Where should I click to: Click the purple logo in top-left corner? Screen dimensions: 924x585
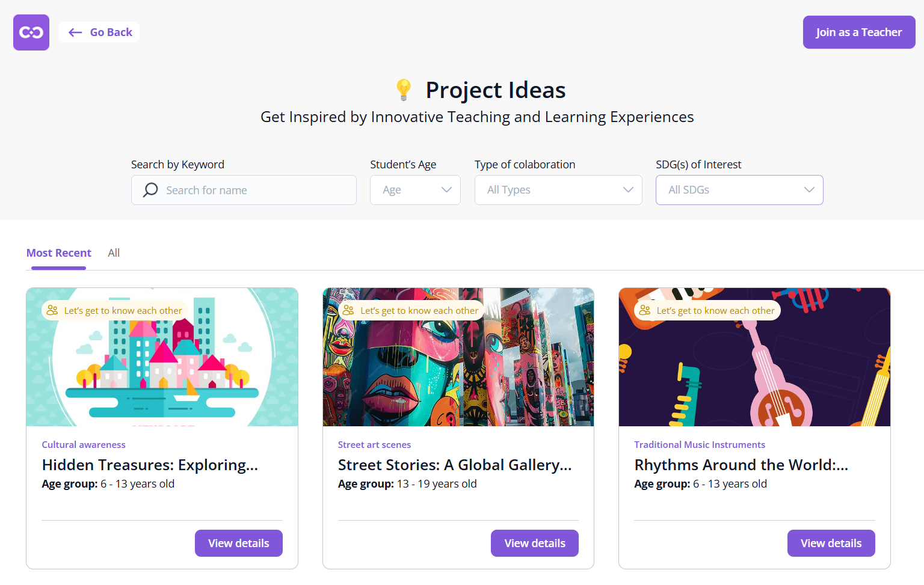click(31, 32)
